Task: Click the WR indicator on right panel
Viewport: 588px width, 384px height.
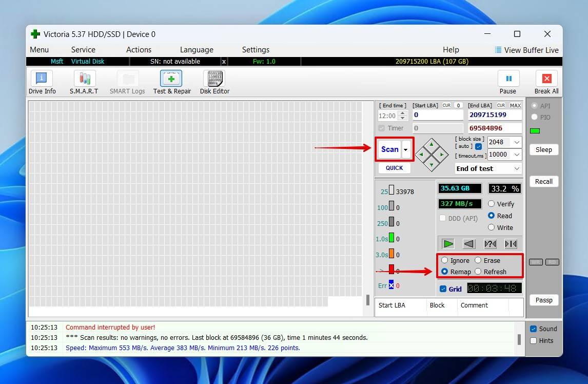Action: click(x=536, y=262)
